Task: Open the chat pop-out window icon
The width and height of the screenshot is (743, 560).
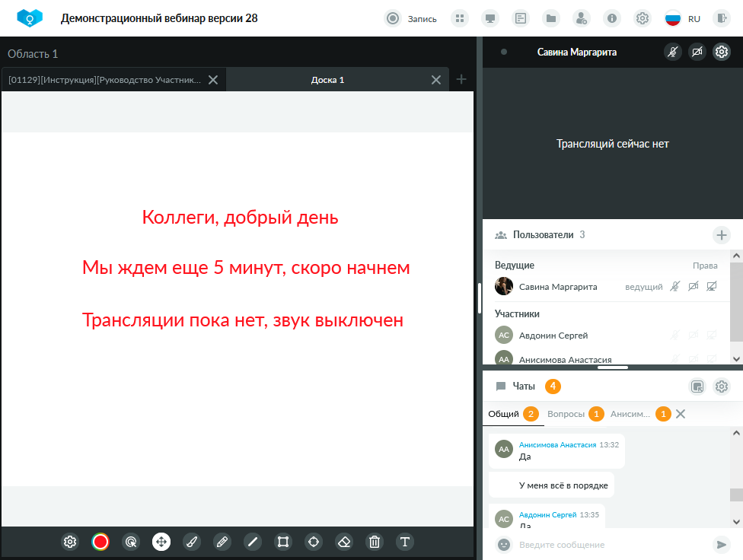Action: [697, 387]
